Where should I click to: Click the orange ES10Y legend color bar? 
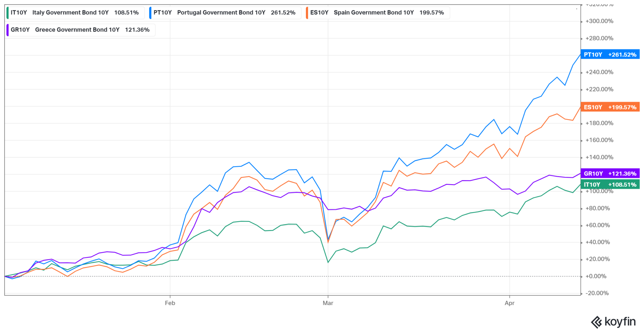[x=307, y=13]
